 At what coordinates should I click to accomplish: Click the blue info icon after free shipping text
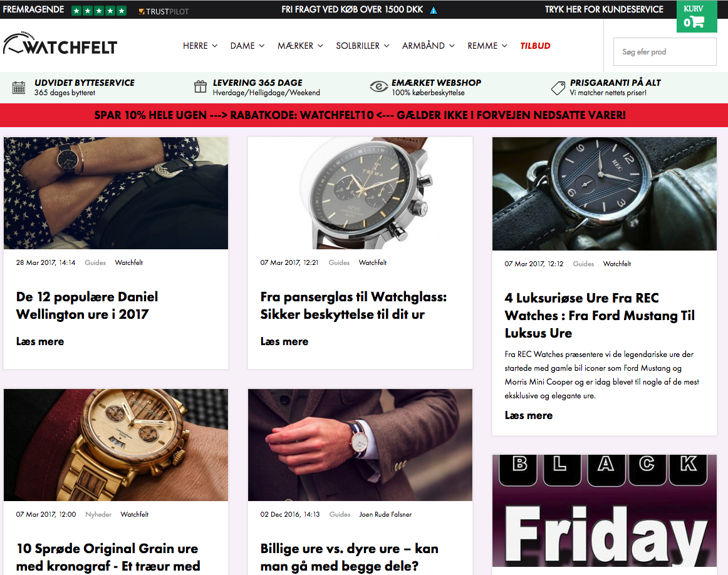click(434, 10)
